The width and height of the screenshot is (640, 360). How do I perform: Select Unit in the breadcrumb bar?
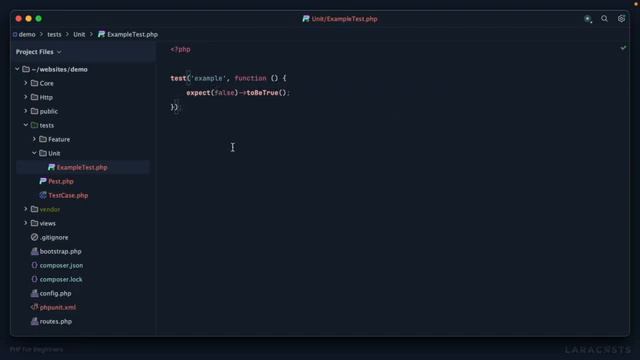coord(79,34)
